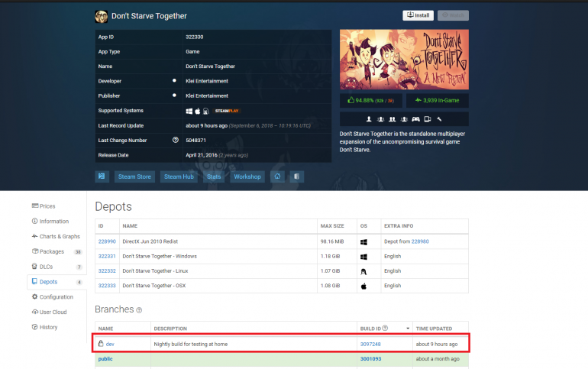
Task: Click the thumbs-up 94.88% rating box
Action: click(371, 101)
